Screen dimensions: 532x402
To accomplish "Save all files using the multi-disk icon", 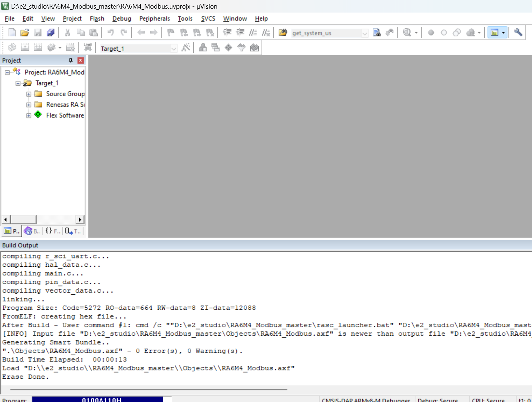I will [x=51, y=33].
